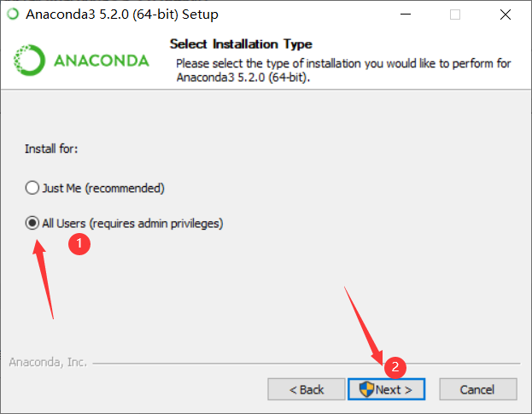Click the 'All Users (requires admin privileges)' label

point(132,224)
